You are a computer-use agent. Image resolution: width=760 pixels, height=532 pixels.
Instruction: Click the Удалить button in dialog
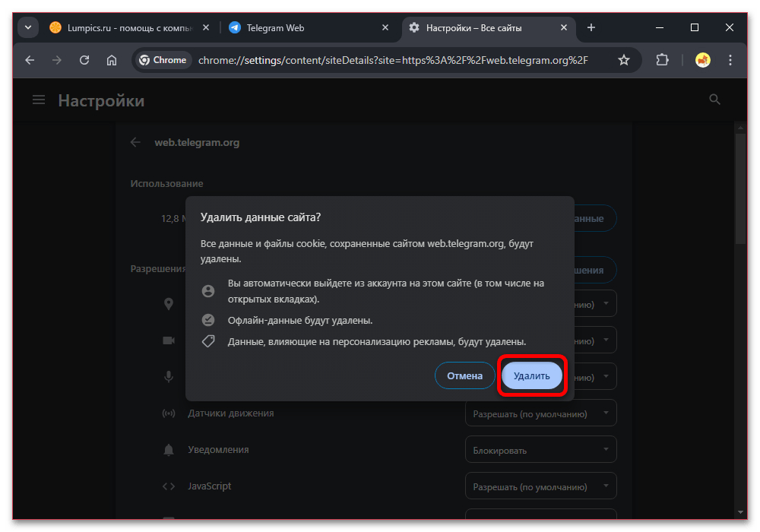point(531,376)
